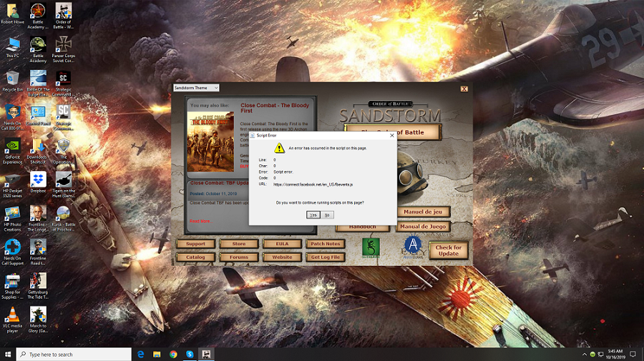
Task: Open Battle Of The Bulge game shortcut
Action: coord(38,83)
